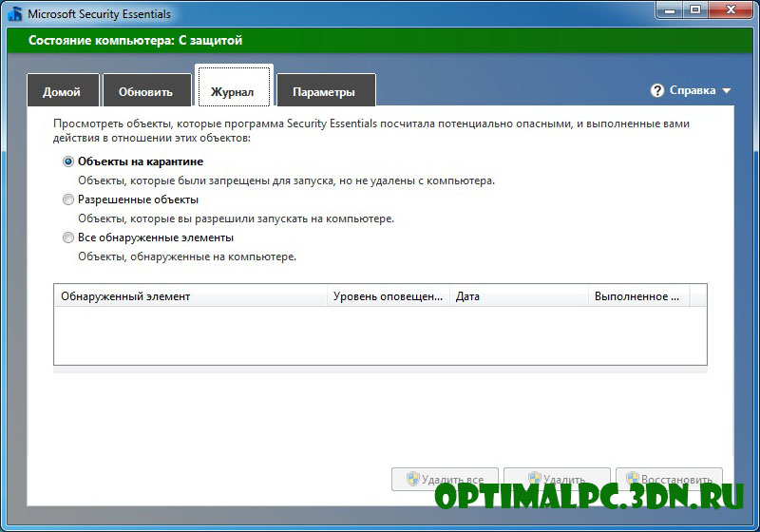The height and width of the screenshot is (532, 760).
Task: Select the Журнал tab
Action: [234, 85]
